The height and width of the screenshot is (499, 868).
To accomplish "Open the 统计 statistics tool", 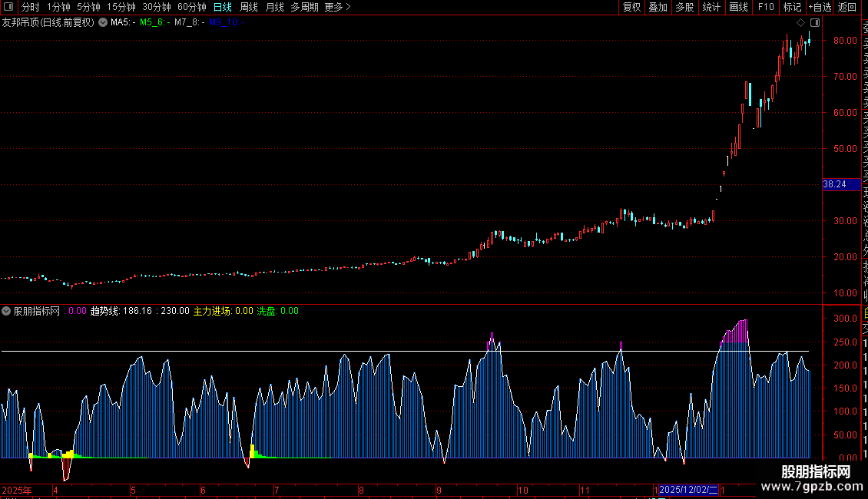I will click(x=711, y=7).
